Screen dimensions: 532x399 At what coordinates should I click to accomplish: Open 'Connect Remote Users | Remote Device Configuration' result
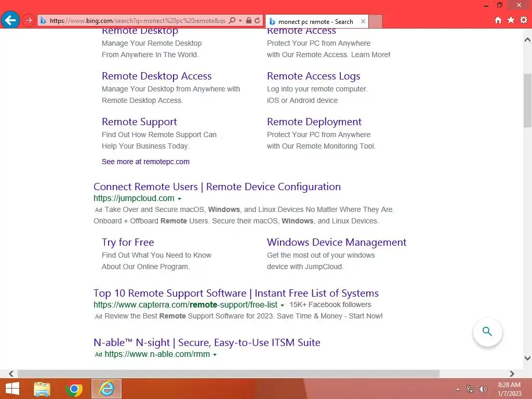click(217, 187)
